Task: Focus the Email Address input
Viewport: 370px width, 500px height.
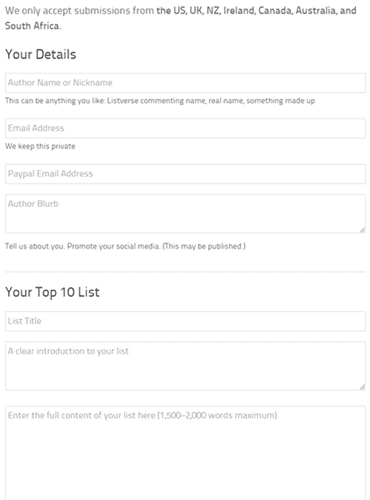Action: 185,128
